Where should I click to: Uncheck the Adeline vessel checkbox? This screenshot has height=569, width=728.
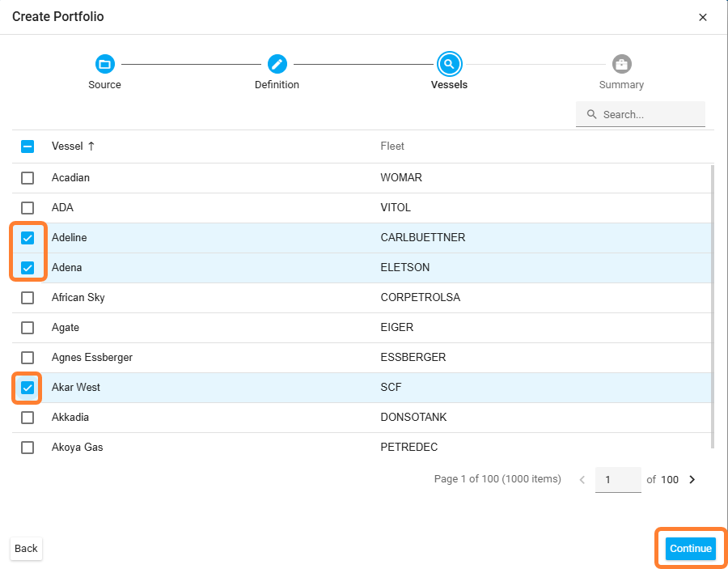click(28, 238)
